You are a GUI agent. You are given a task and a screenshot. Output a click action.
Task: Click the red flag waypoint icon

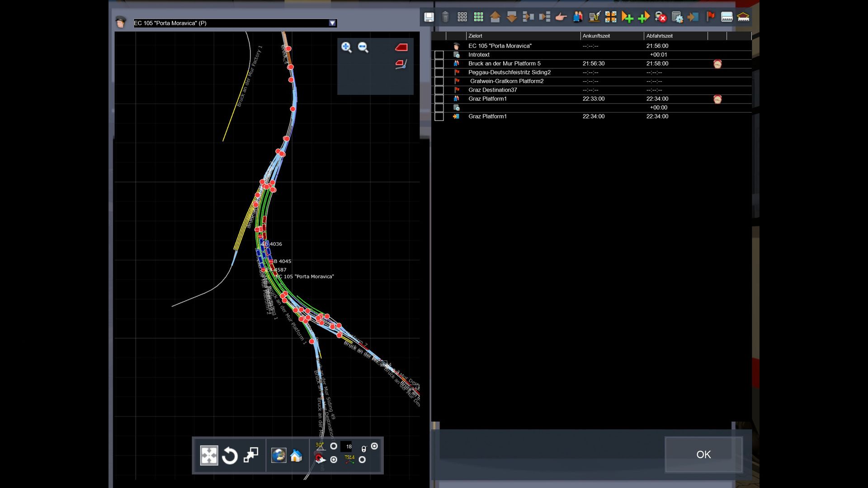[x=710, y=17]
